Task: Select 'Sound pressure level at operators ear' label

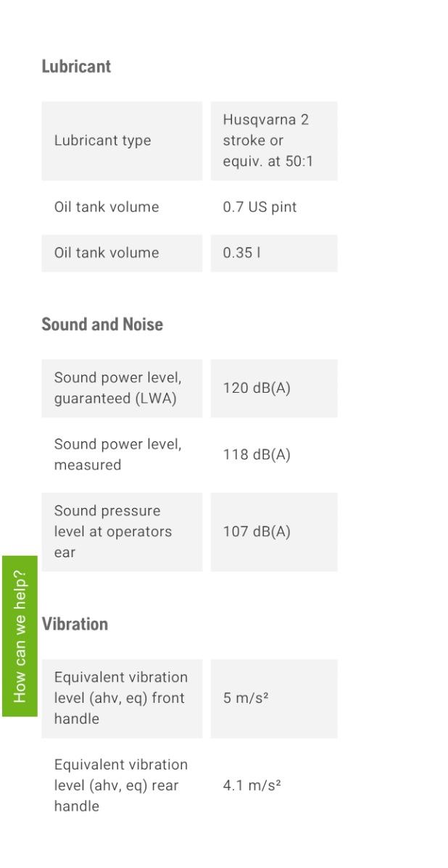Action: coord(113,532)
